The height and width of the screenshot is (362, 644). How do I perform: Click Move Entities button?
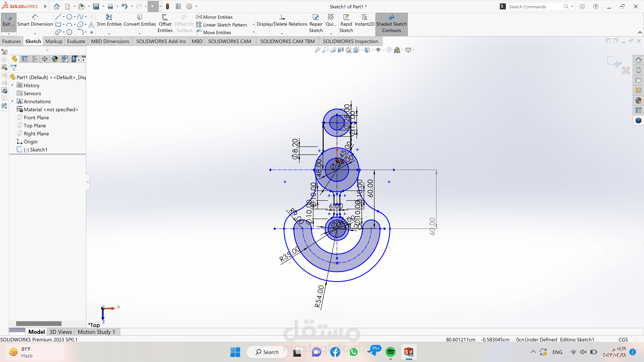[214, 33]
